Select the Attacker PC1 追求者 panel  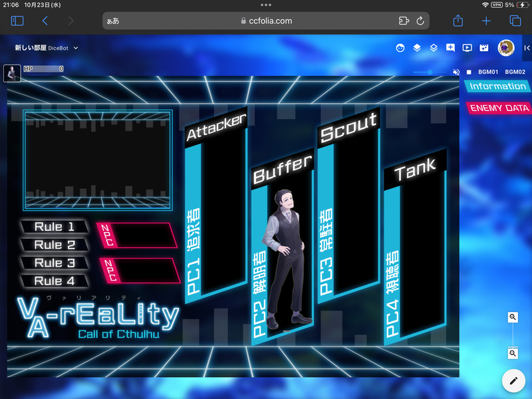(x=216, y=205)
